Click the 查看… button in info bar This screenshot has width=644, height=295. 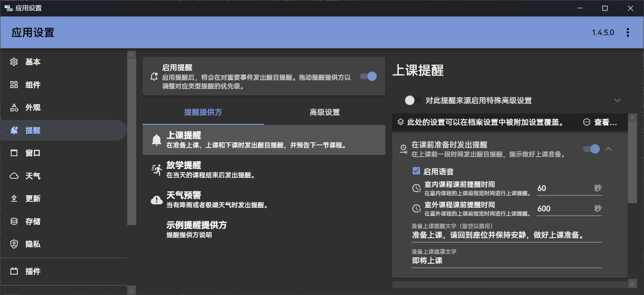pyautogui.click(x=600, y=122)
